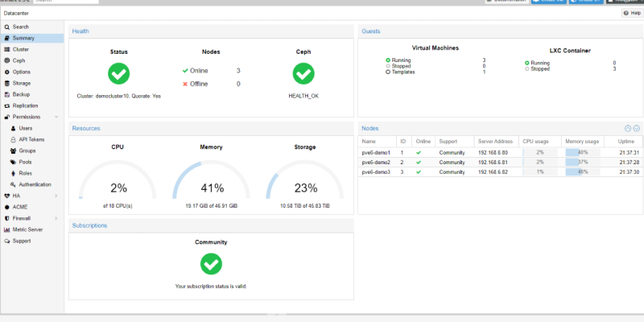
Task: Click the Help button
Action: click(631, 13)
